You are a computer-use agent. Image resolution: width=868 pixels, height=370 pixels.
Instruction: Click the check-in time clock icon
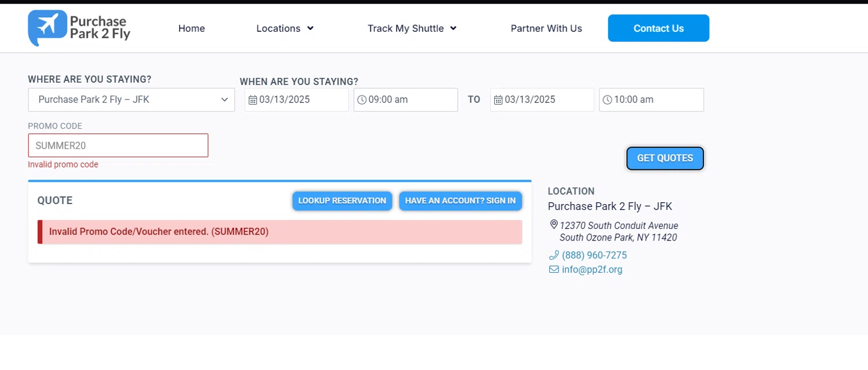coord(362,100)
